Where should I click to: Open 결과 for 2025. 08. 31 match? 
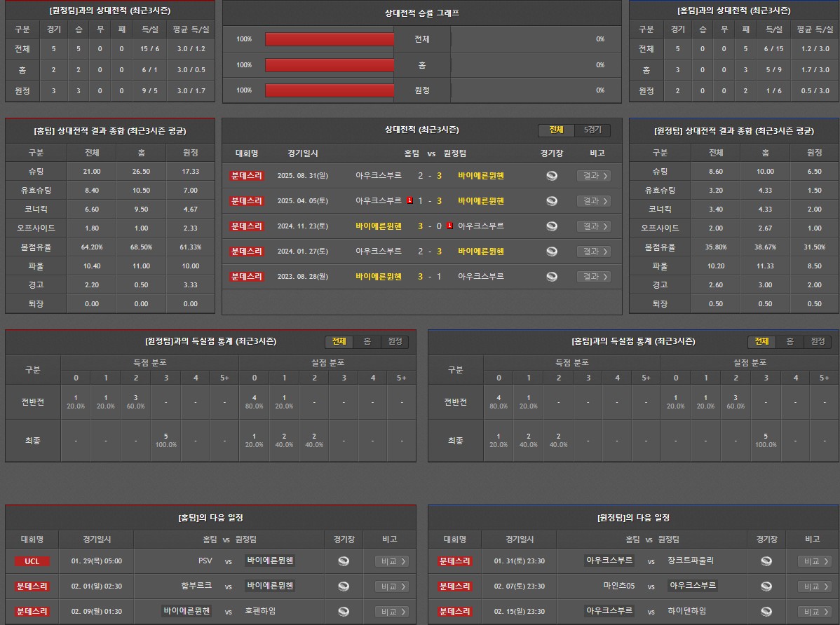[x=593, y=176]
